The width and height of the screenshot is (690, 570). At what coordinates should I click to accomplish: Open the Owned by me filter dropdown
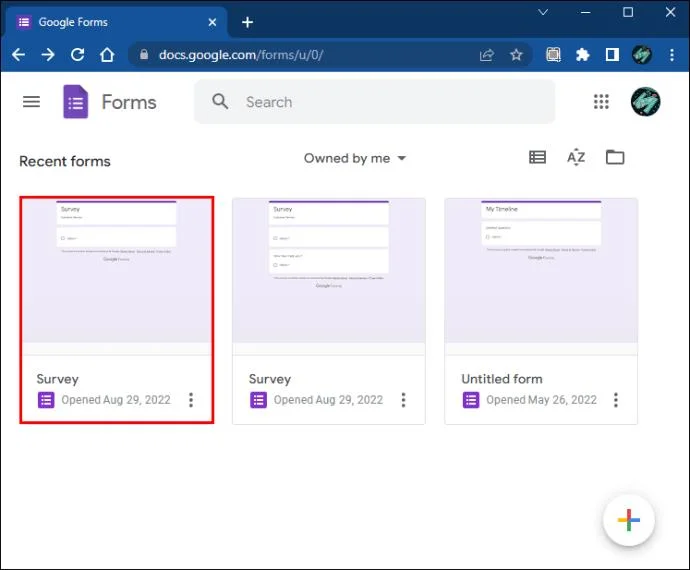click(x=355, y=158)
